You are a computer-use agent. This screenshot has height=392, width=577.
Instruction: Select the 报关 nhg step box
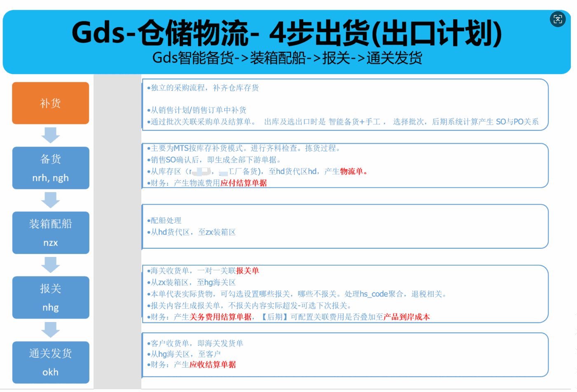click(x=50, y=297)
